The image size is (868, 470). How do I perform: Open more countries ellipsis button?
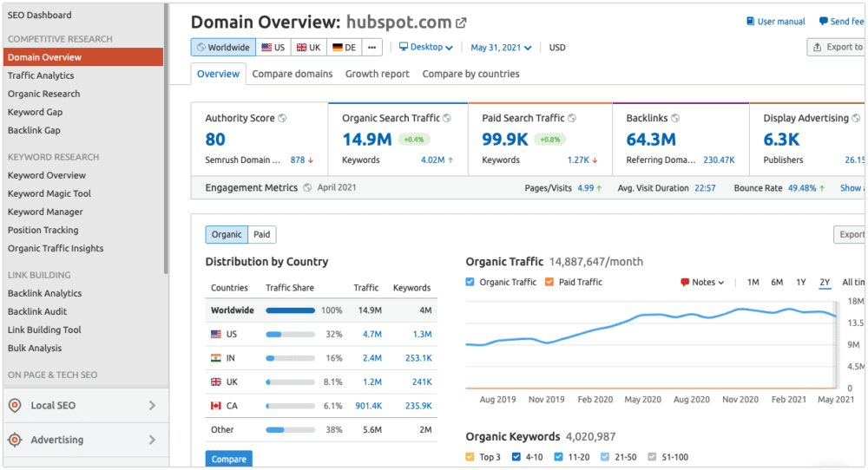pyautogui.click(x=372, y=47)
